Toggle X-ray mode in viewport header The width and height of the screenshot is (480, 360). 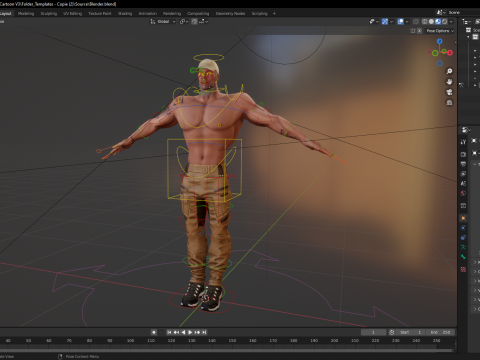[416, 21]
